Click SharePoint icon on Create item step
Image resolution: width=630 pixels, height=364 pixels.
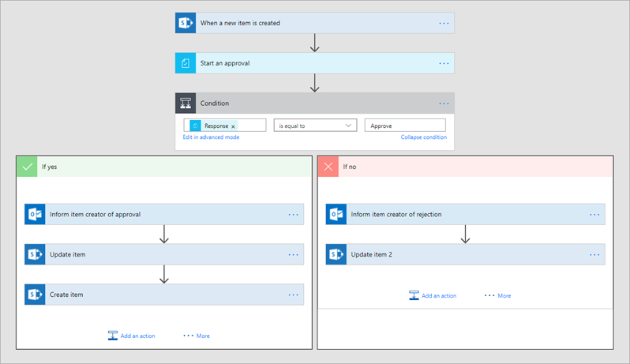pos(35,295)
